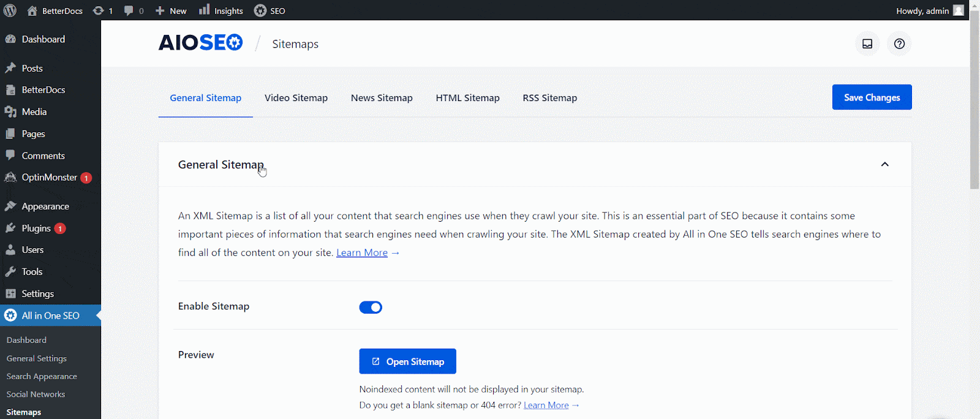The width and height of the screenshot is (980, 419).
Task: Click the OptinMonster notification badge
Action: [86, 178]
